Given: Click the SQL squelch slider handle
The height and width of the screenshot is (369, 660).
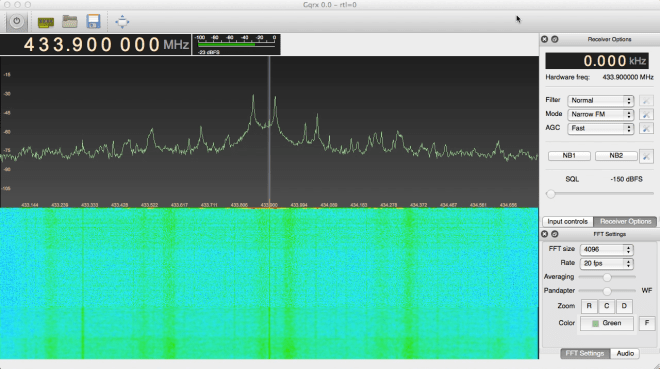Looking at the screenshot, I should 551,194.
